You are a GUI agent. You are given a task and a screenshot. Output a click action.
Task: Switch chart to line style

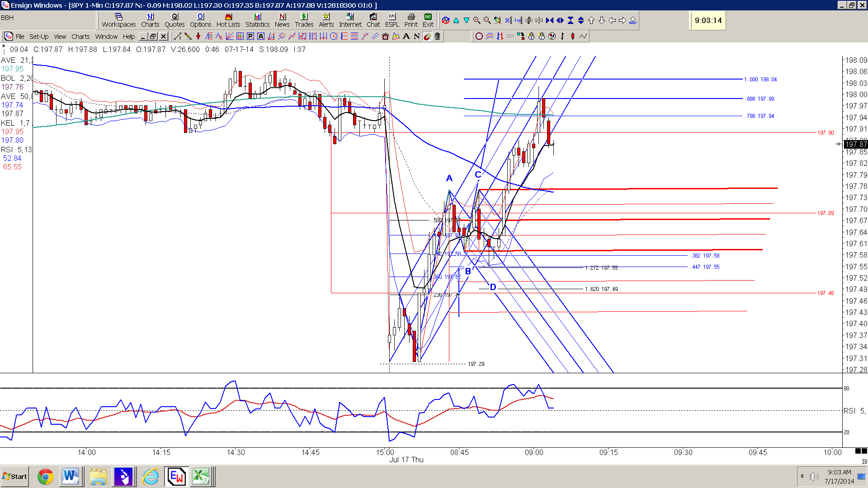pyautogui.click(x=583, y=36)
